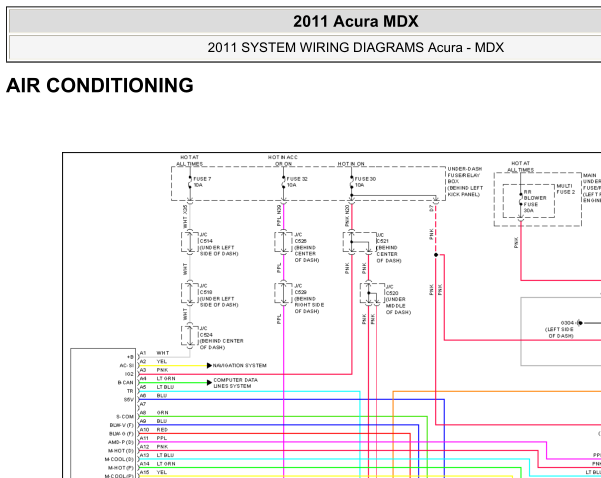Image resolution: width=601 pixels, height=478 pixels.
Task: Select the "AC-SI" terminal name
Action: pos(126,366)
